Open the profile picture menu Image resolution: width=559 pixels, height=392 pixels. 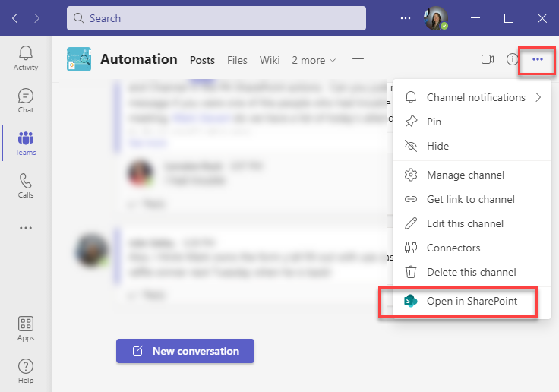coord(436,18)
